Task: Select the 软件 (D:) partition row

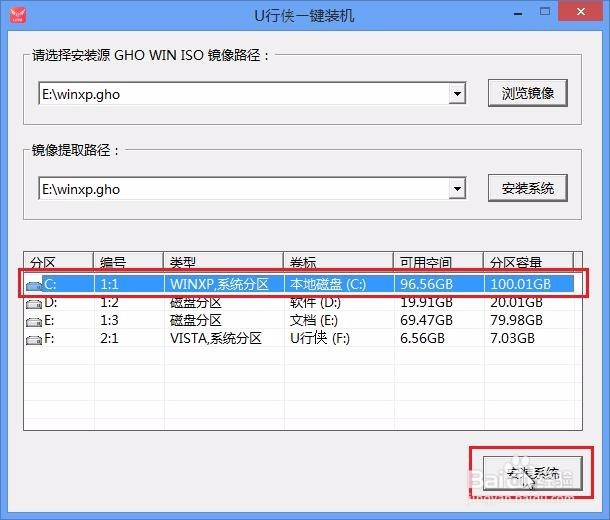Action: pos(299,303)
